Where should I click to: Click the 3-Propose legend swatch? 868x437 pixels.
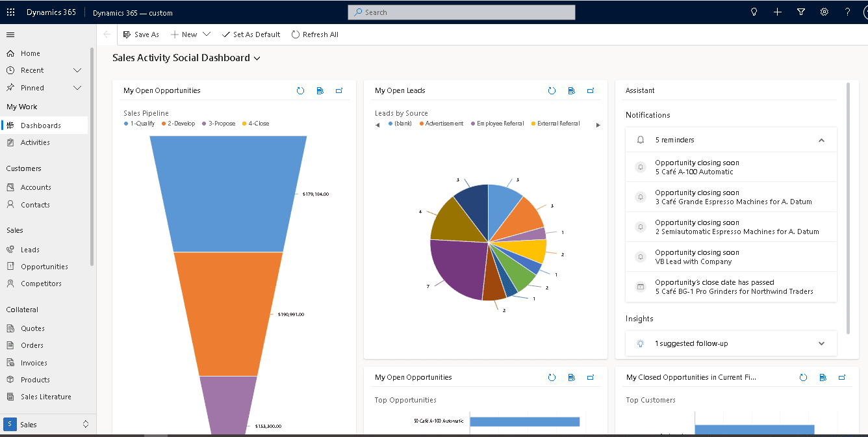[204, 124]
